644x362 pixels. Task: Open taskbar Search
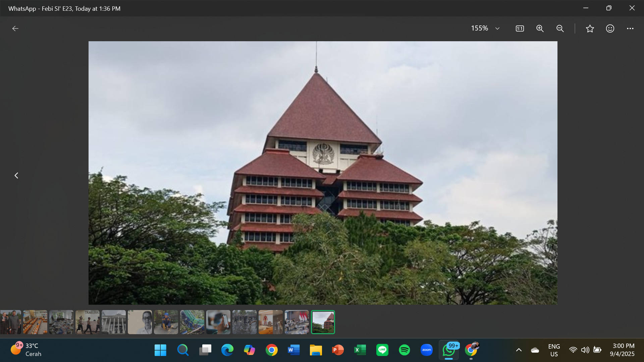(183, 350)
